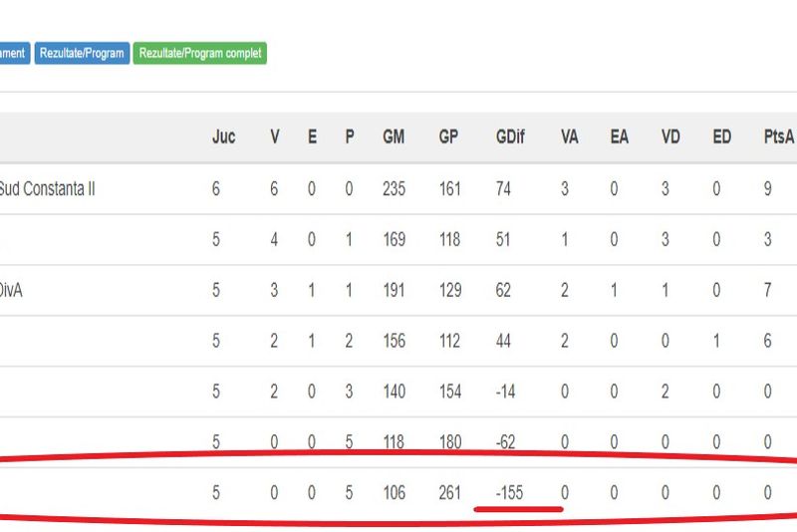Click the 261 goals conceded value
The width and height of the screenshot is (797, 532).
click(x=448, y=492)
